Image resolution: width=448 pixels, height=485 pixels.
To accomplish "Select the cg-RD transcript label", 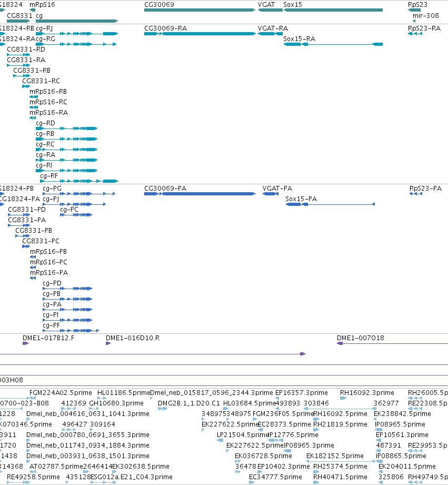I will (45, 123).
